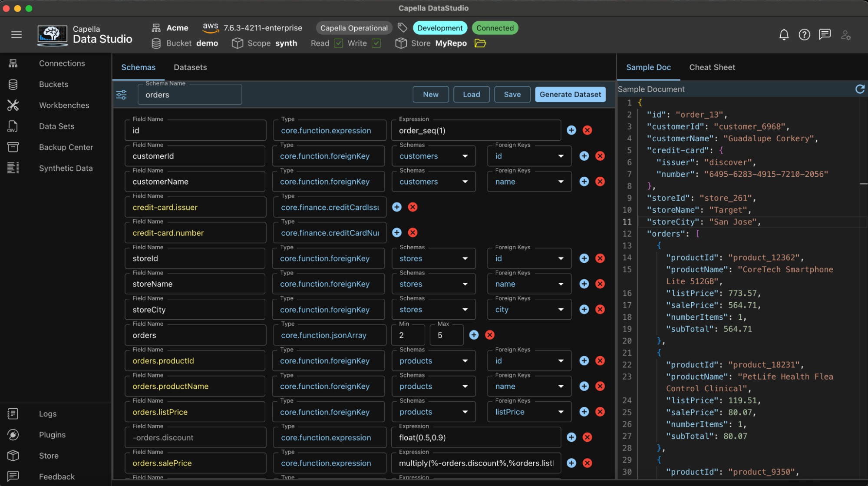Expand Foreign Keys dropdown for customerId
Image resolution: width=868 pixels, height=486 pixels.
529,156
